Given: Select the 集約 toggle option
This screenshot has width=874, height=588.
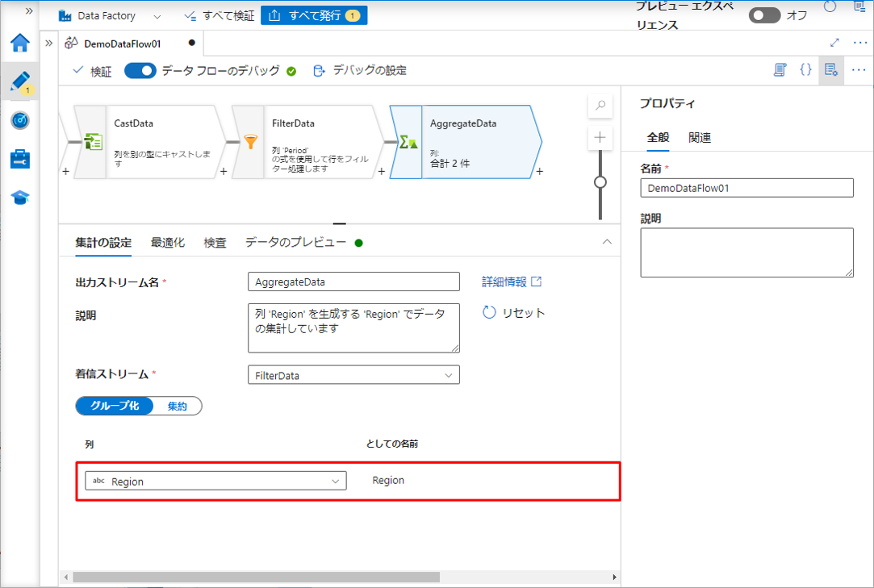Looking at the screenshot, I should click(178, 407).
